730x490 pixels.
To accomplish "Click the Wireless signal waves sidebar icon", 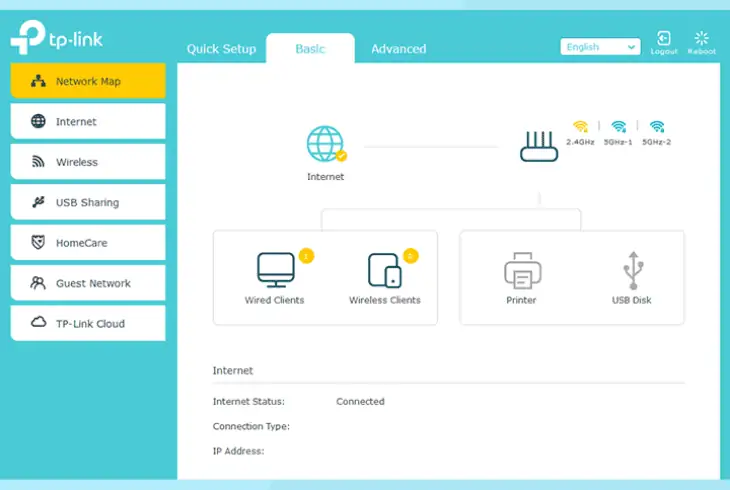I will click(x=38, y=162).
